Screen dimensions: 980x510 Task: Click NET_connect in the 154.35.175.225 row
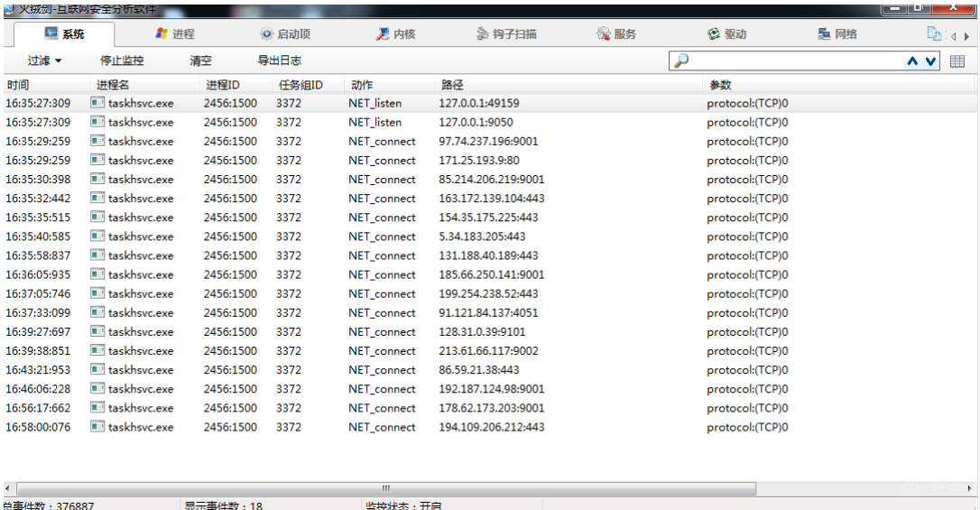tap(382, 218)
